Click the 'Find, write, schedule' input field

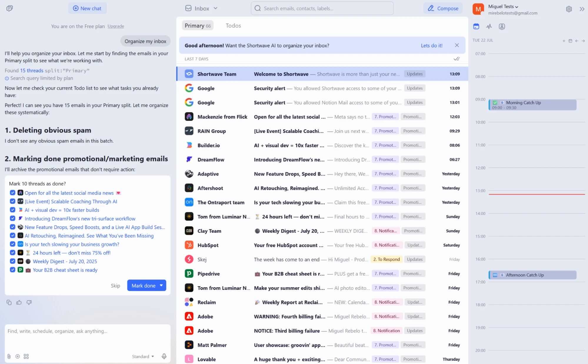click(x=87, y=331)
